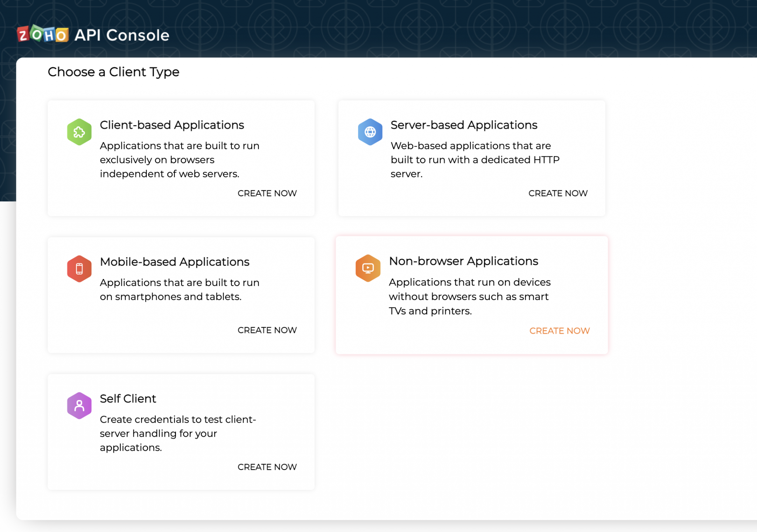Click the Server-based Applications globe icon
The image size is (757, 532).
click(369, 132)
